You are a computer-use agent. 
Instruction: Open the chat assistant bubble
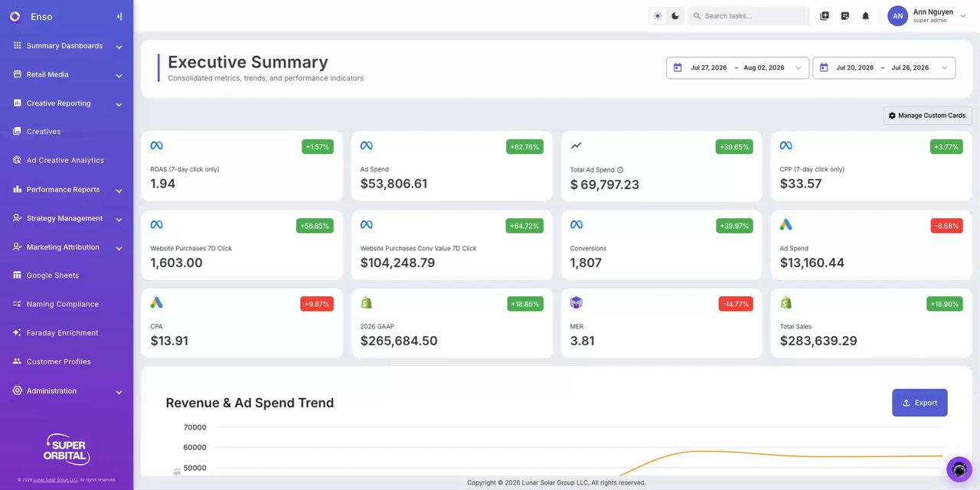[959, 469]
